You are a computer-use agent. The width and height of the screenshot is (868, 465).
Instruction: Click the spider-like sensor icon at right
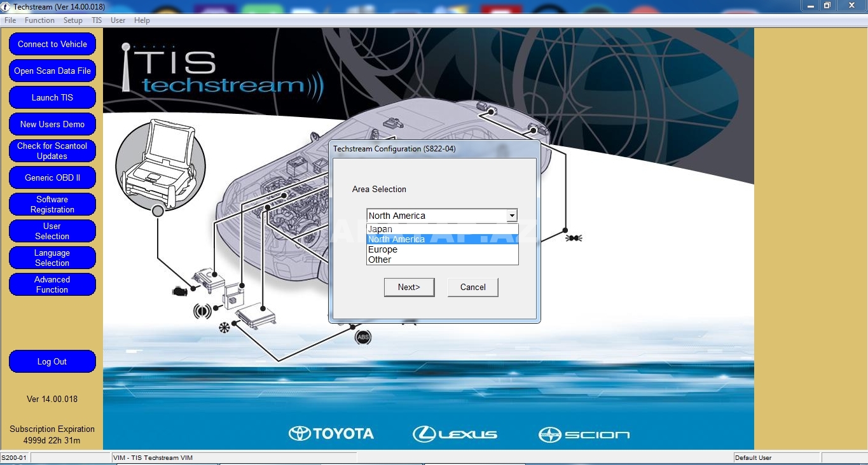click(574, 238)
